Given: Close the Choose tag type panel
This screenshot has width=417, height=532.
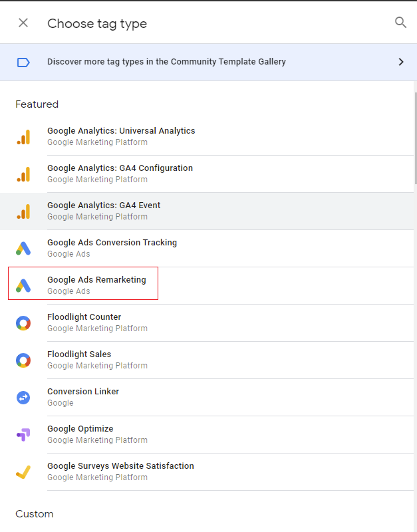Looking at the screenshot, I should click(x=23, y=23).
